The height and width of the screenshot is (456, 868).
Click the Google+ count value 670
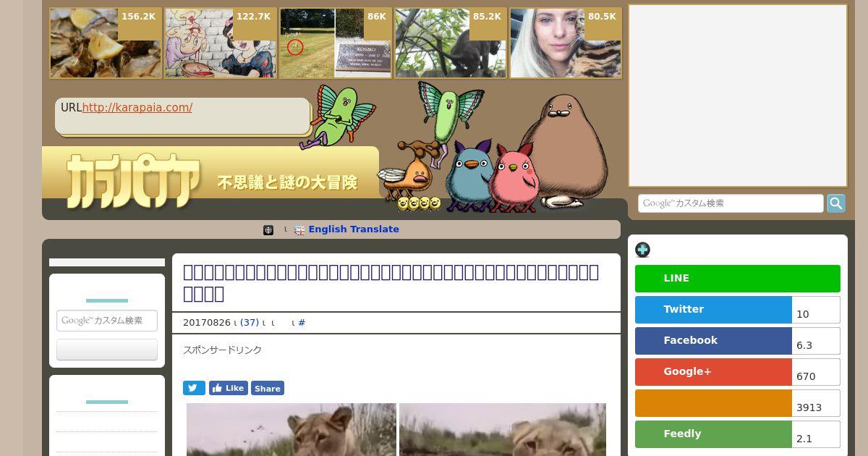tap(806, 376)
